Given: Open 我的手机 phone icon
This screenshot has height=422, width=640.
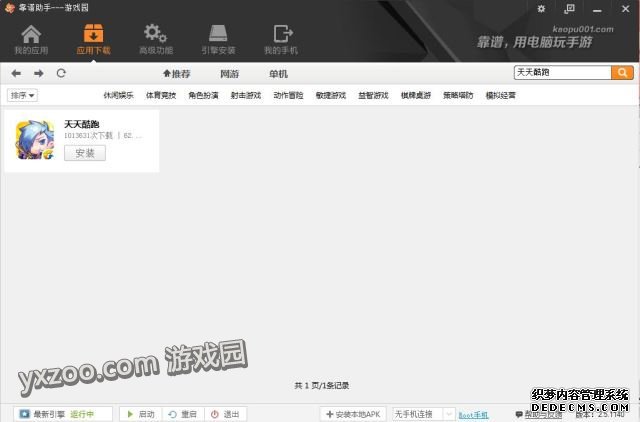Looking at the screenshot, I should pos(281,40).
